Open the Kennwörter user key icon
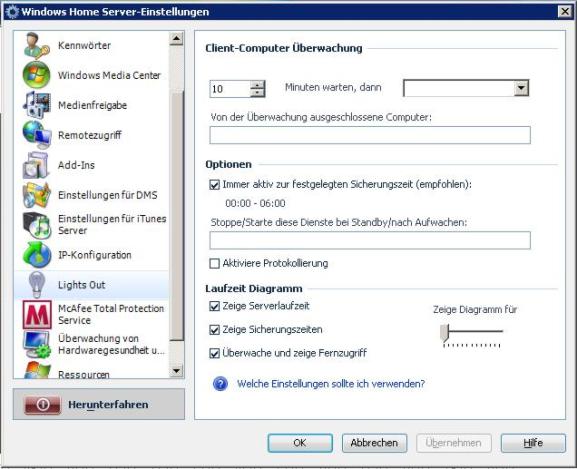The height and width of the screenshot is (469, 577). (36, 46)
